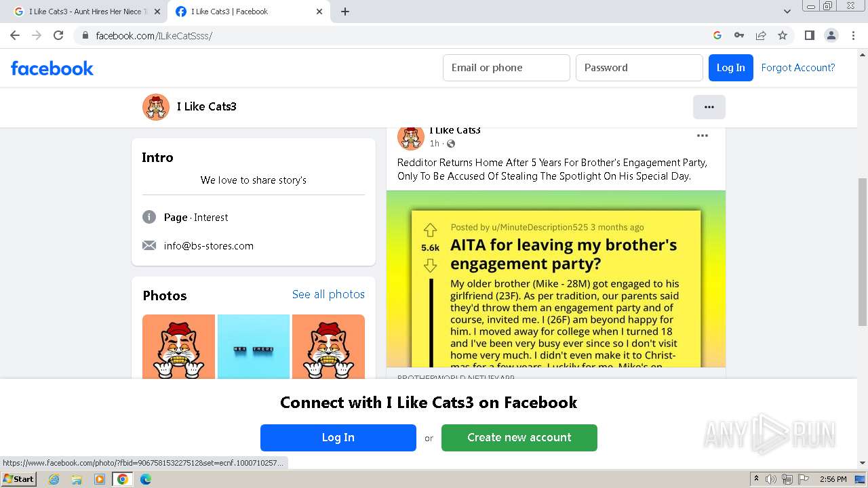Click the site lock icon
Viewport: 868px width, 488px height.
point(85,35)
